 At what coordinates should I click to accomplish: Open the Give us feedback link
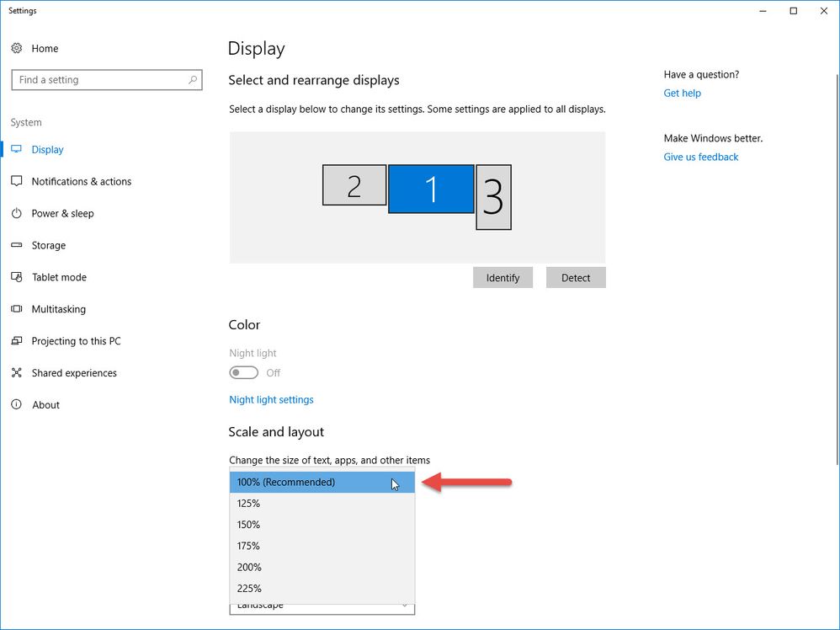701,157
